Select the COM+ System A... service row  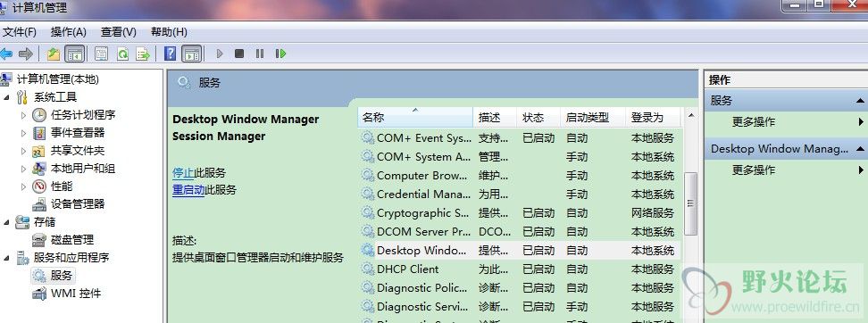coord(519,156)
